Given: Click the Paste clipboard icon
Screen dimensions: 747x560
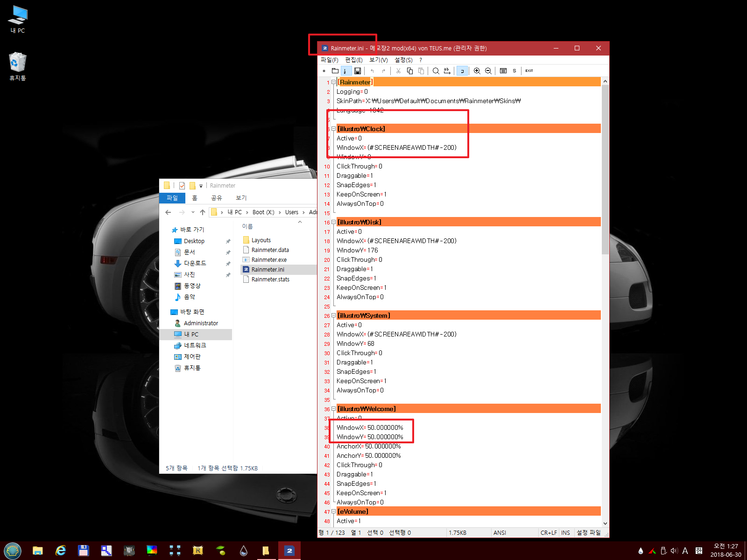Looking at the screenshot, I should pyautogui.click(x=421, y=71).
